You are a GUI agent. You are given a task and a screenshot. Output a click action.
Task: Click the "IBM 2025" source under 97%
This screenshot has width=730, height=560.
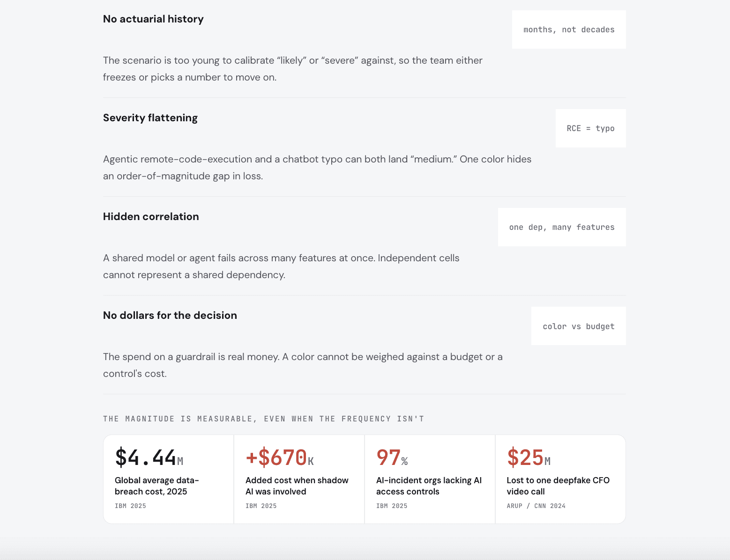pyautogui.click(x=392, y=506)
